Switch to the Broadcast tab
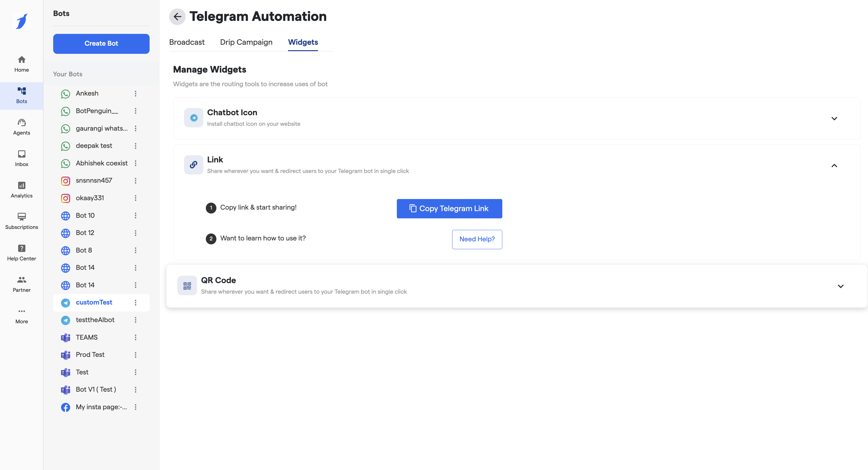Image resolution: width=868 pixels, height=470 pixels. coord(187,42)
